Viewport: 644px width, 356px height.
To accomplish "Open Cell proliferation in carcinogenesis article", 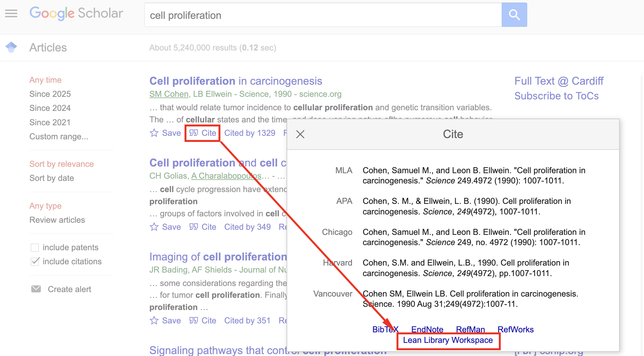I will pyautogui.click(x=236, y=81).
